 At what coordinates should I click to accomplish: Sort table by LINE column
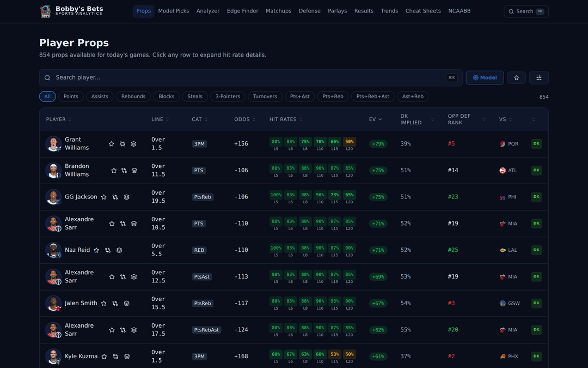[160, 119]
